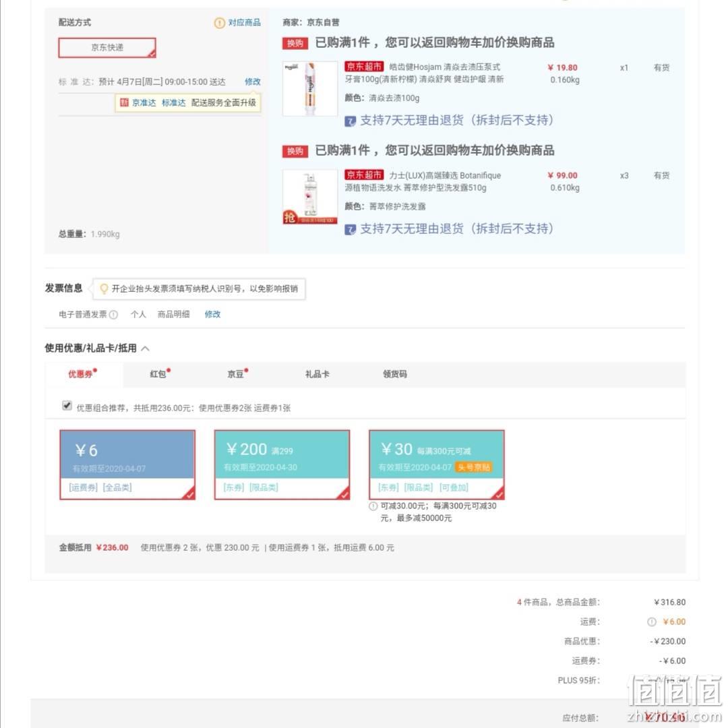Click 7-day return icon under LUX shampoo
The image size is (728, 728).
[350, 229]
